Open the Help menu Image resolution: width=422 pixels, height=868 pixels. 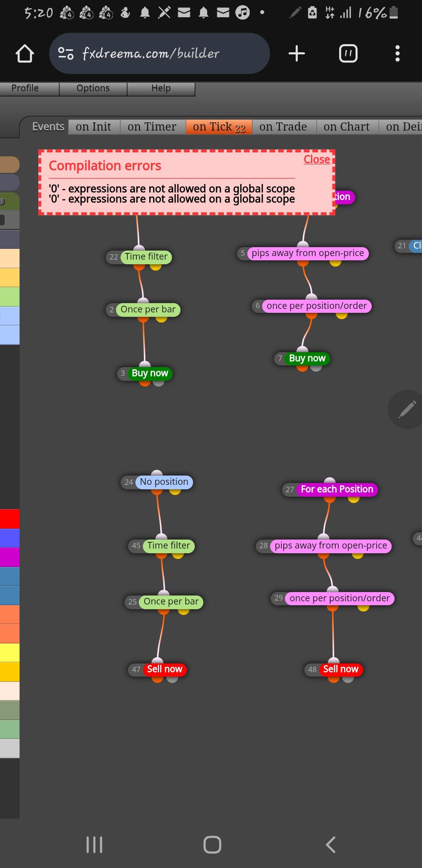click(161, 88)
